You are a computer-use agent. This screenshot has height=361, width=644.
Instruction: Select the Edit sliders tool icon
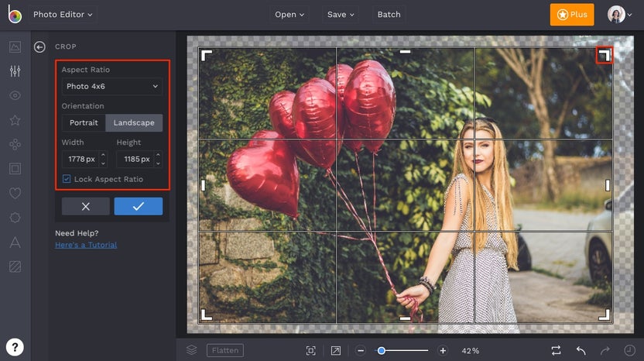(15, 71)
